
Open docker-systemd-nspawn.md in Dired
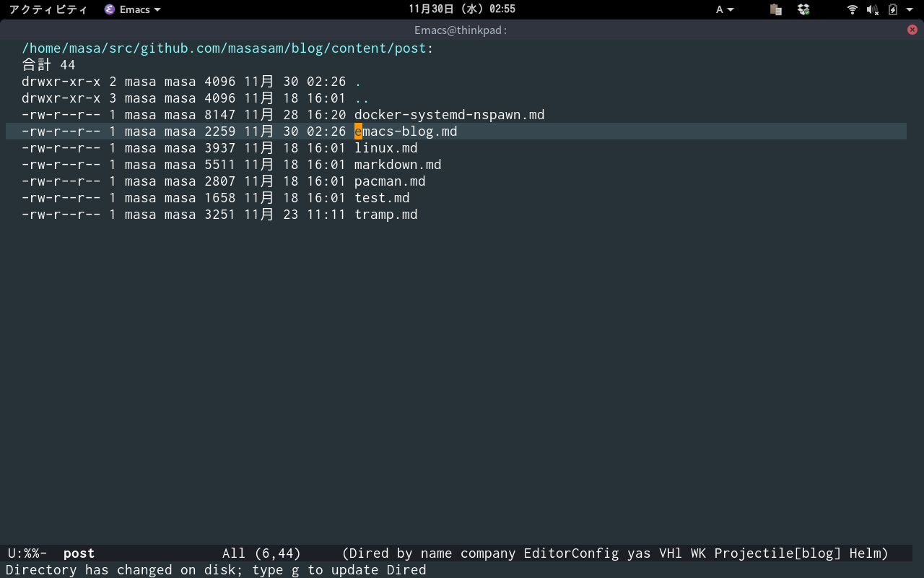pyautogui.click(x=449, y=115)
